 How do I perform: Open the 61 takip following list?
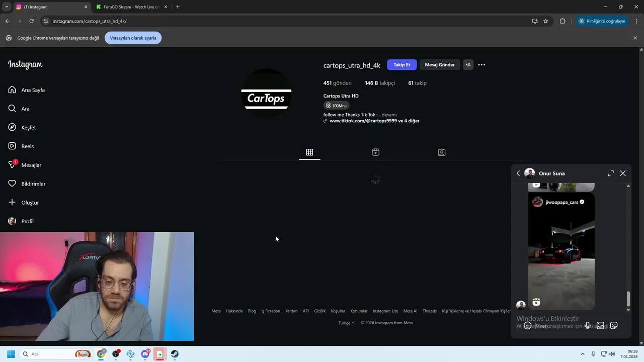tap(417, 83)
